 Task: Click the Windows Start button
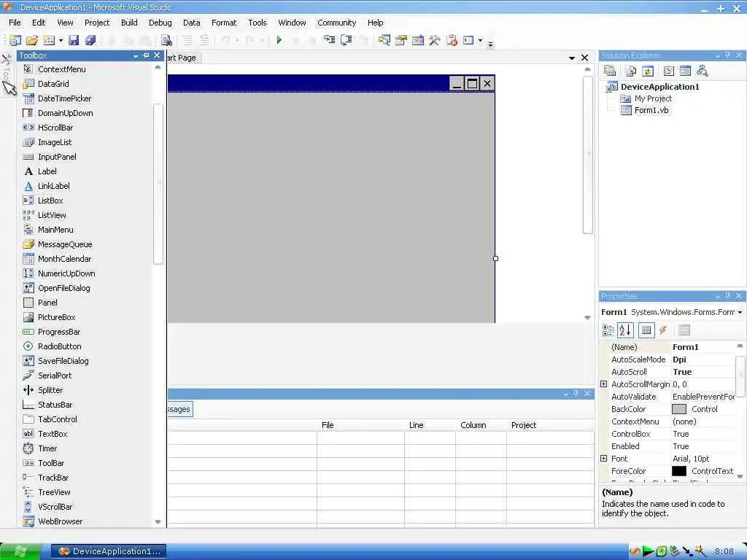coord(20,551)
